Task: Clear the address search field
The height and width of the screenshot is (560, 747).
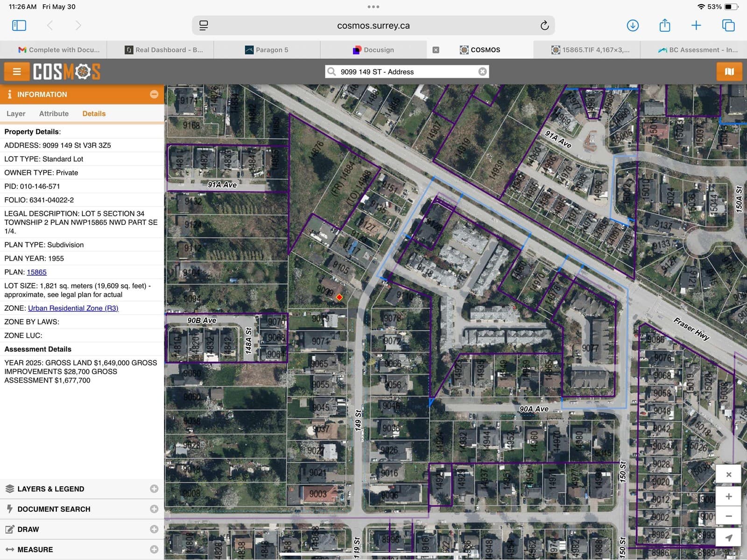Action: click(482, 71)
